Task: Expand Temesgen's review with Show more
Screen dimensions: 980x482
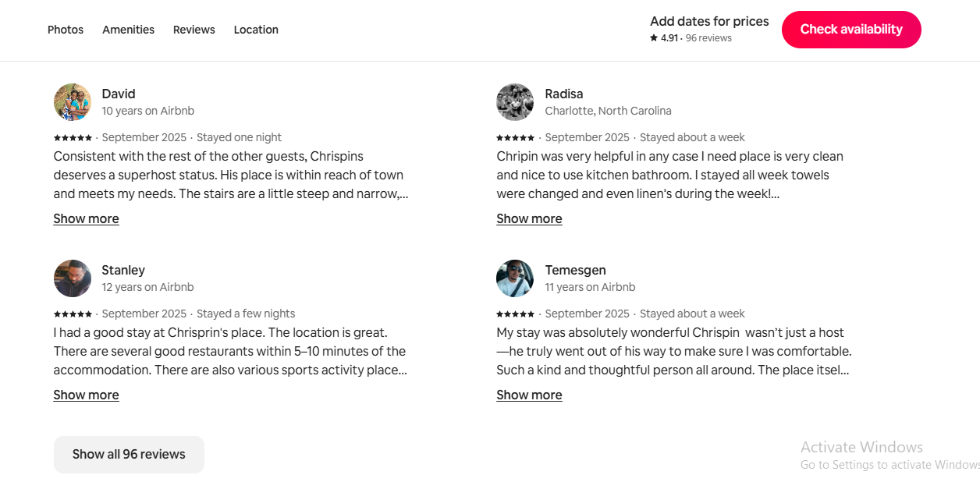Action: point(529,395)
